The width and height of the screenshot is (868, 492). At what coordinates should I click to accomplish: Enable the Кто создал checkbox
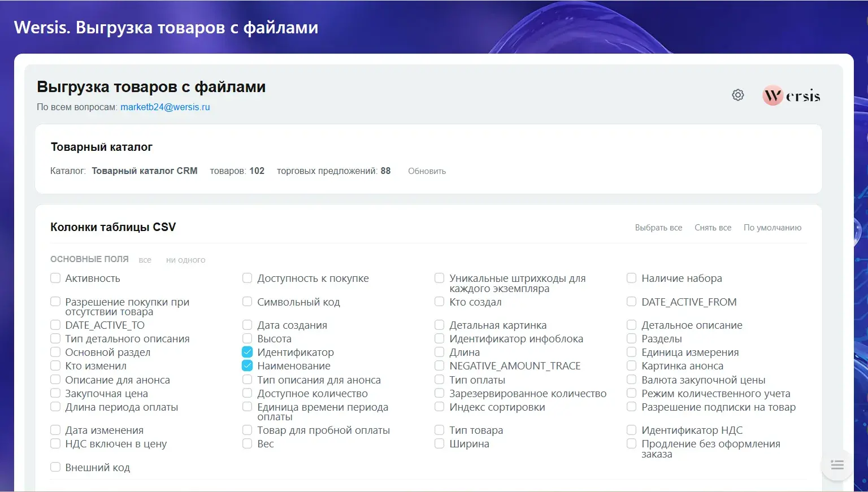(440, 302)
